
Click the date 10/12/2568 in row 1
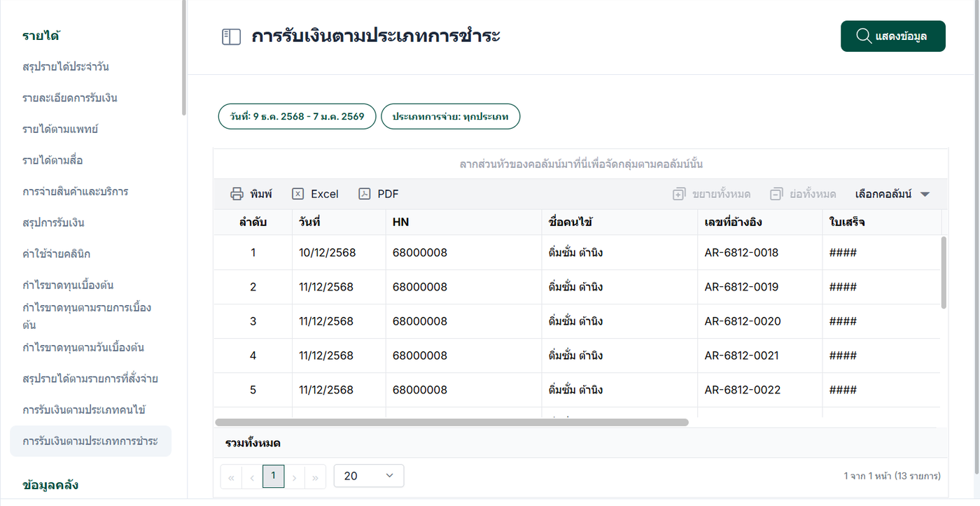pos(328,253)
